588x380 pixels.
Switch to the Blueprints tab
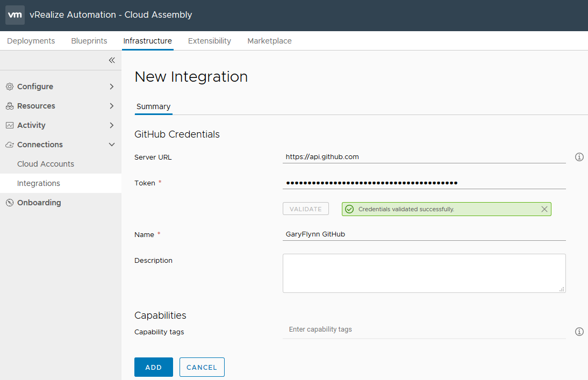[x=89, y=41]
